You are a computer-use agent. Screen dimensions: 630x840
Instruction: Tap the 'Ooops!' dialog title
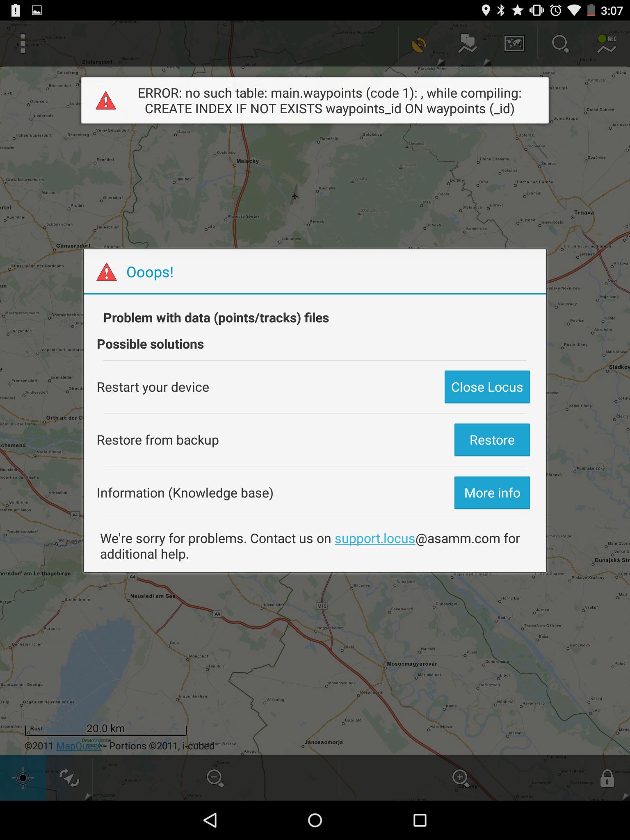[x=150, y=272]
